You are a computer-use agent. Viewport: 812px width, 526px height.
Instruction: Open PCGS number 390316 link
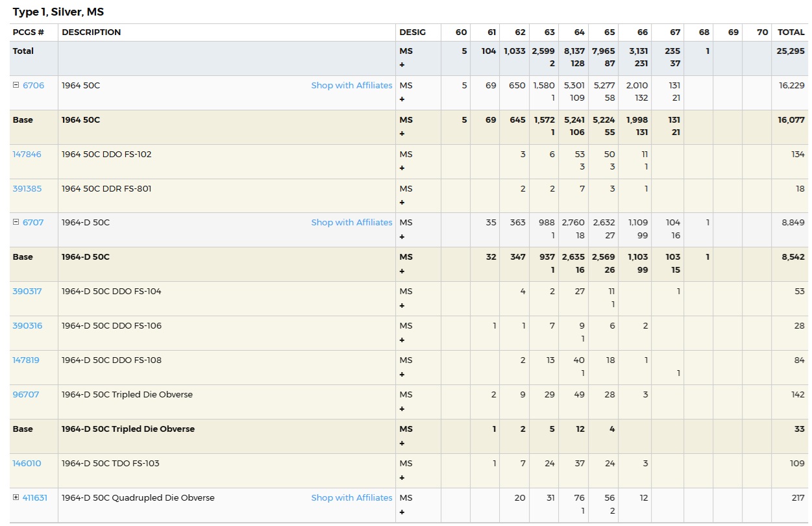[x=27, y=325]
